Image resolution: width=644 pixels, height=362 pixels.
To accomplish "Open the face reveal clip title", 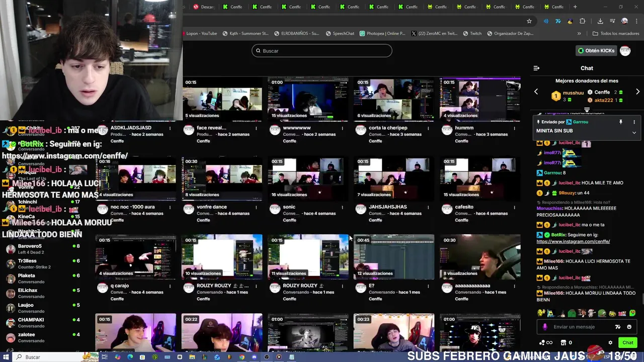I will pos(211,128).
